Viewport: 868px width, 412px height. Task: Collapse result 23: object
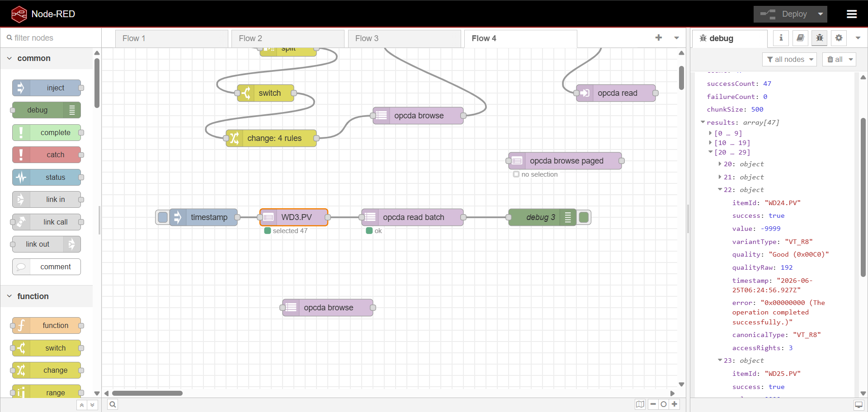pyautogui.click(x=720, y=360)
